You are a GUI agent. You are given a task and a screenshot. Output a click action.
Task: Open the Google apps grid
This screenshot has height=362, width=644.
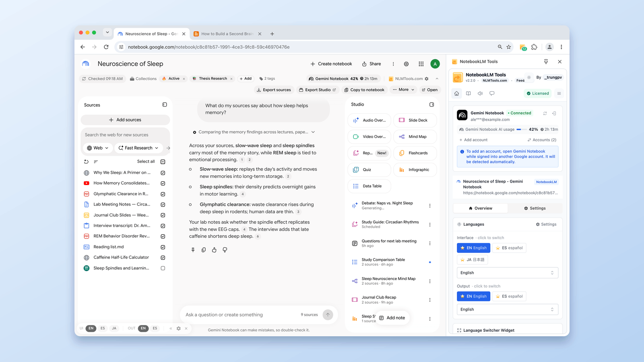click(x=421, y=64)
